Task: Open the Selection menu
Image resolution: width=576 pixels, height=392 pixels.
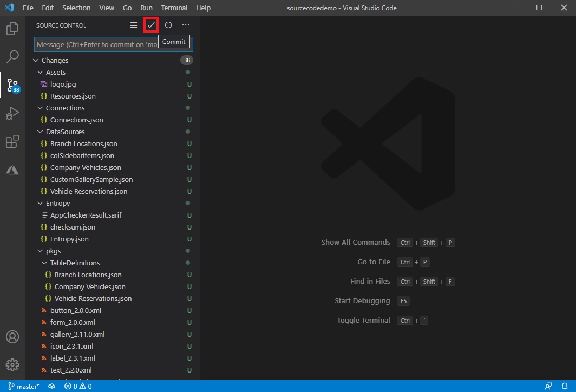Action: point(76,8)
